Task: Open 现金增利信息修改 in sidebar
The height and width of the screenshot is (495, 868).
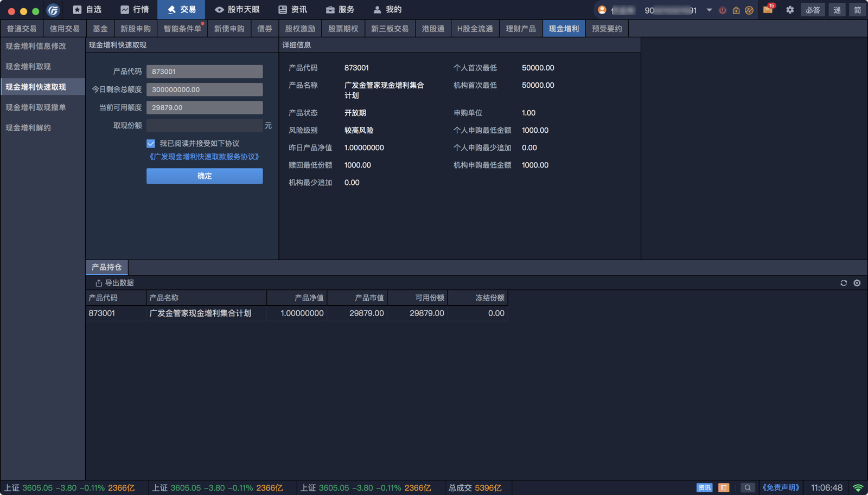Action: point(42,46)
